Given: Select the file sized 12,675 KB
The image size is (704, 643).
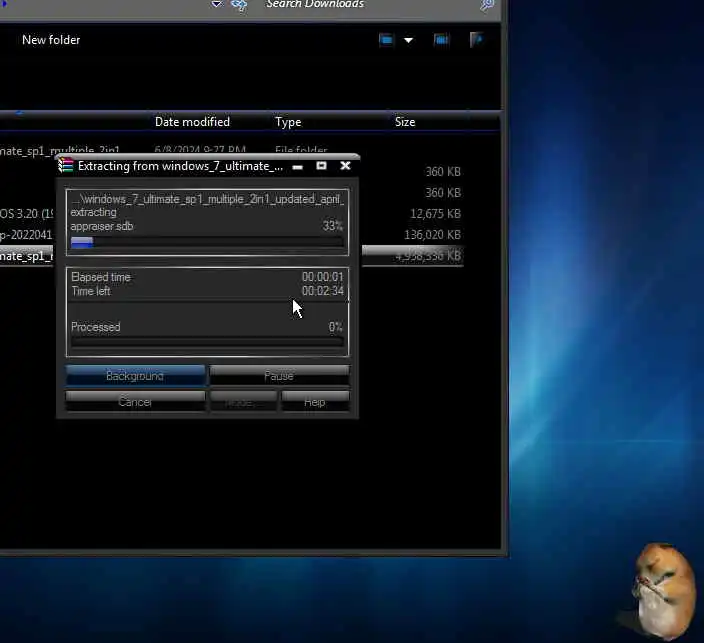Looking at the screenshot, I should coord(435,214).
